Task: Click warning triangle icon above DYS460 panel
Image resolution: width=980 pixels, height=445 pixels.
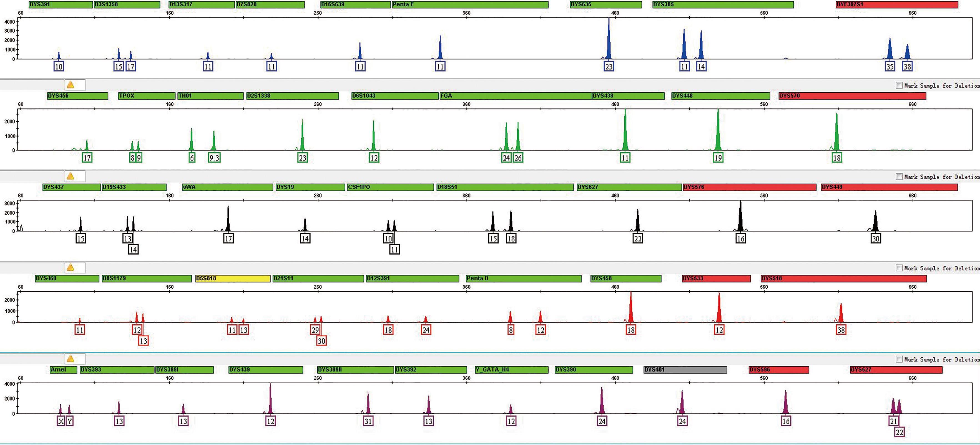Action: [x=71, y=268]
